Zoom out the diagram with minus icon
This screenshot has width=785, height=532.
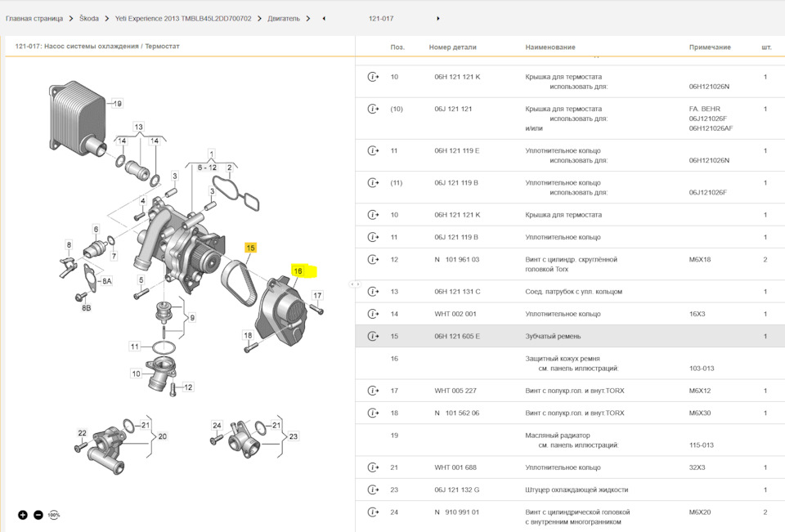click(x=38, y=515)
